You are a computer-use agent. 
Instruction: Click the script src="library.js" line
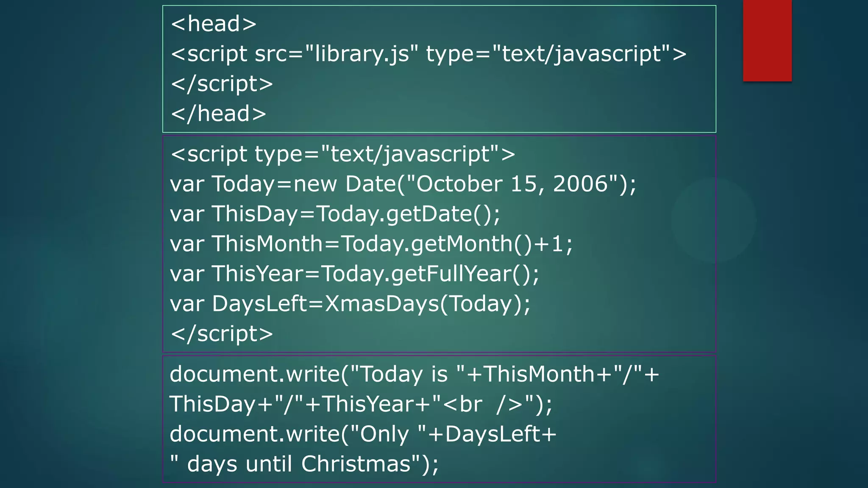(428, 54)
